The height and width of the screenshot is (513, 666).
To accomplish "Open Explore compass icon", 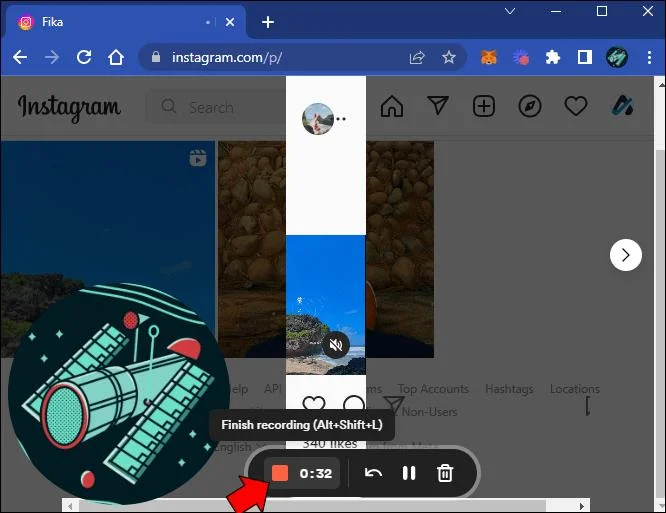I will click(530, 106).
